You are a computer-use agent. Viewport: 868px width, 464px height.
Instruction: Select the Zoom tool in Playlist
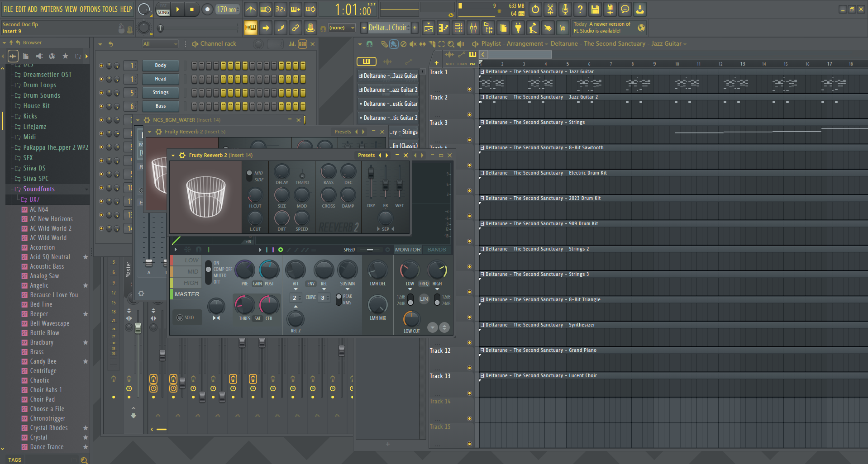tap(451, 44)
